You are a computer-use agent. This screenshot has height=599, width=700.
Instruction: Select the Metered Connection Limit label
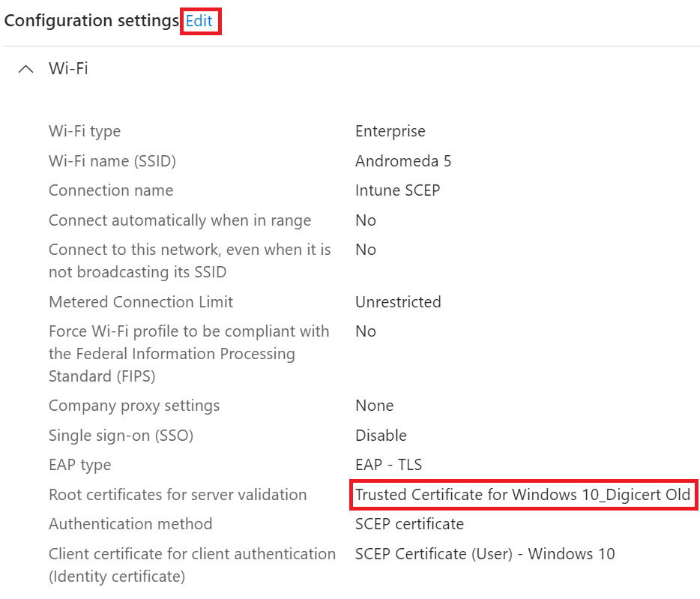pos(141,302)
